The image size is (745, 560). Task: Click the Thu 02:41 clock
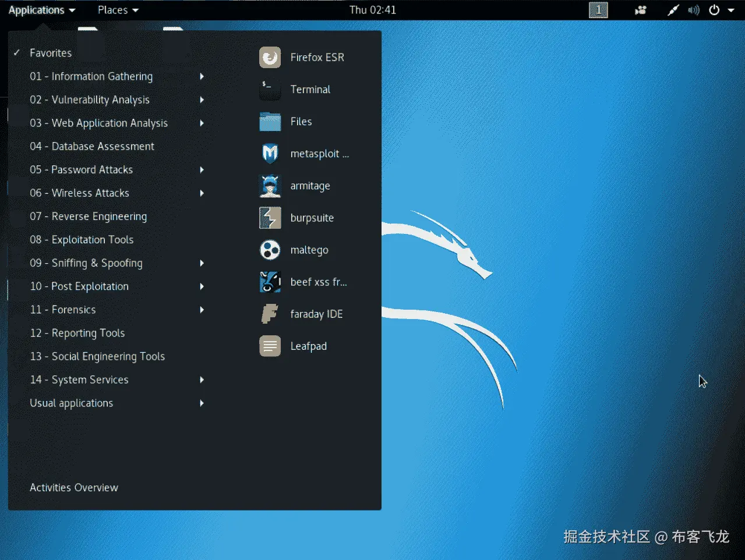373,10
